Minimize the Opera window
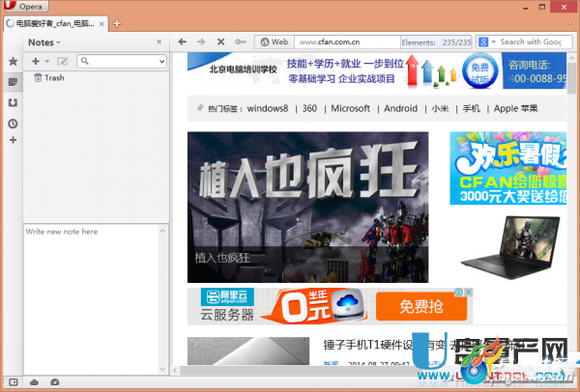 [526, 7]
